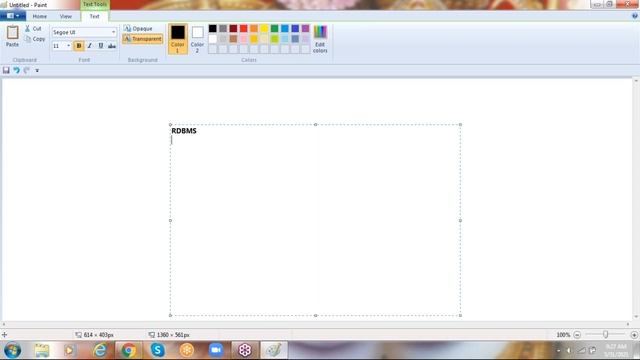The height and width of the screenshot is (360, 640).
Task: Cut the selected text
Action: (x=33, y=29)
